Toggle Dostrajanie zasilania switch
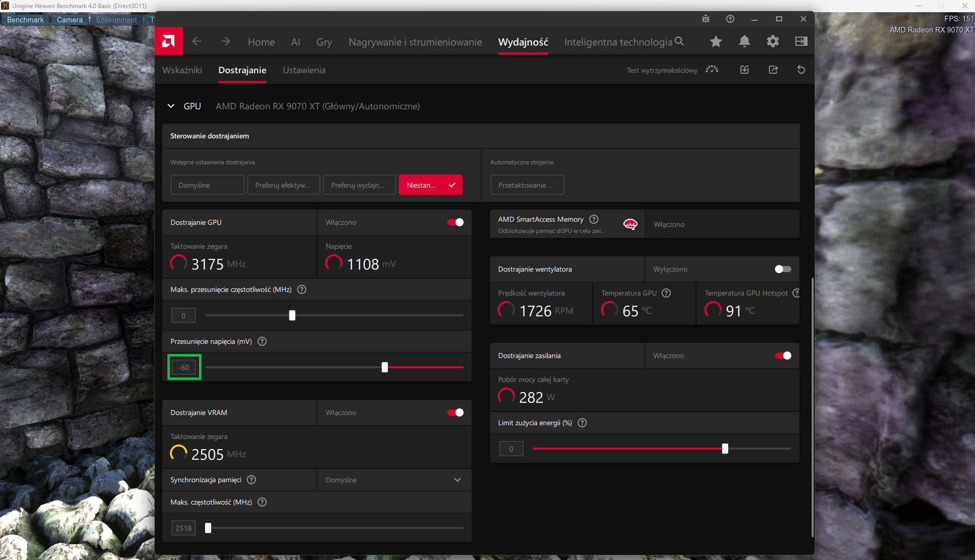 783,356
